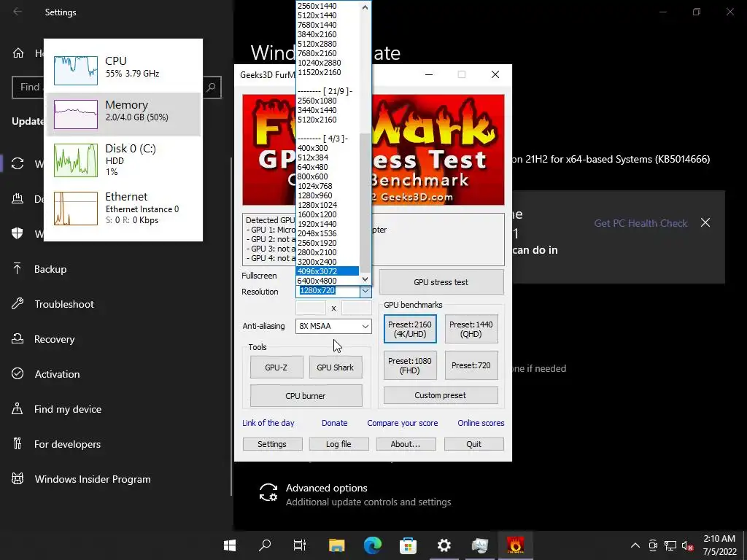Open FurMark Settings button

point(273,444)
